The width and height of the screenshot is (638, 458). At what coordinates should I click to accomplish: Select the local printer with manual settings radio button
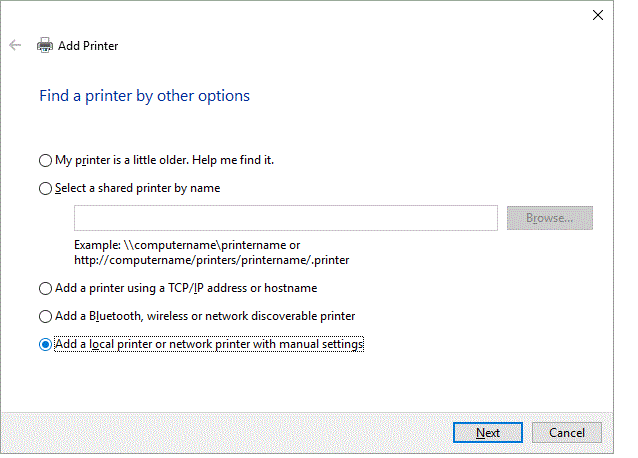(45, 344)
